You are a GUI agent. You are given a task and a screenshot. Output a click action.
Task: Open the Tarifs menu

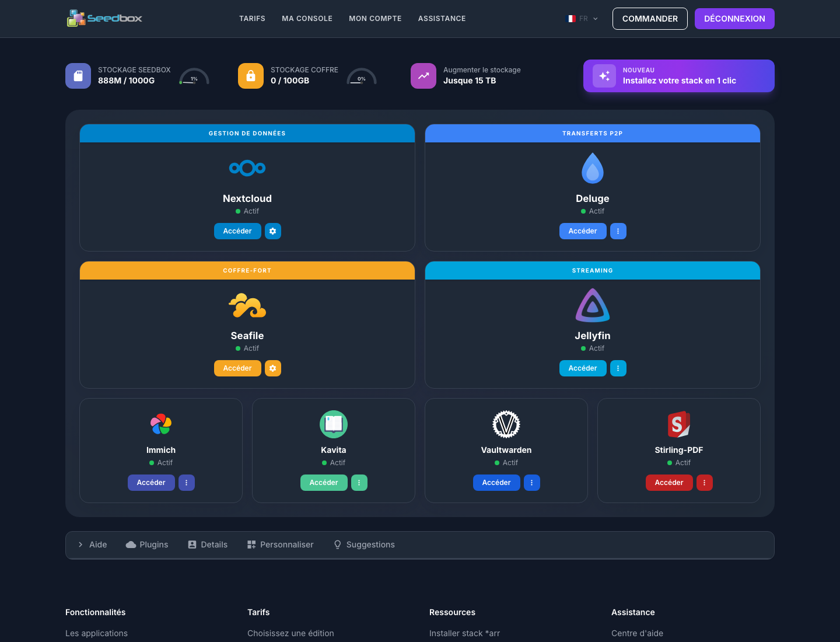[252, 19]
